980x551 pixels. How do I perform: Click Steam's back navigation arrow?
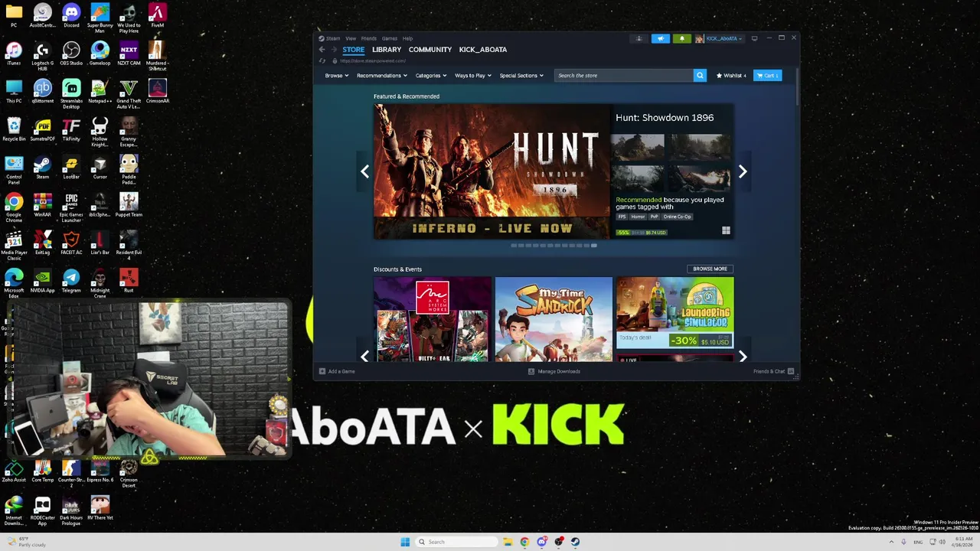[x=322, y=50]
